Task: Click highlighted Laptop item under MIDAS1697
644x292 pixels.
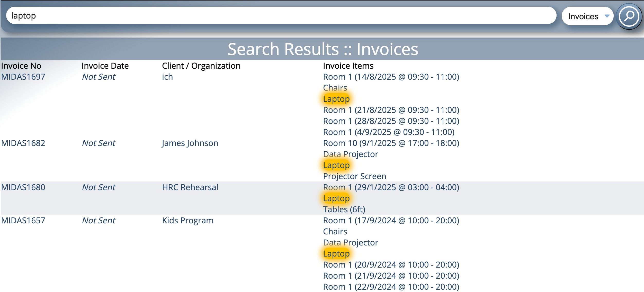Action: (336, 99)
